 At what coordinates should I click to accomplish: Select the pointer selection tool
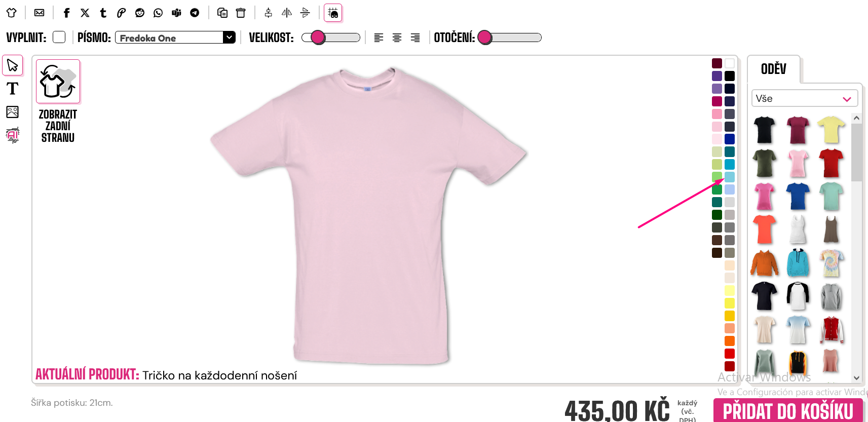click(13, 65)
